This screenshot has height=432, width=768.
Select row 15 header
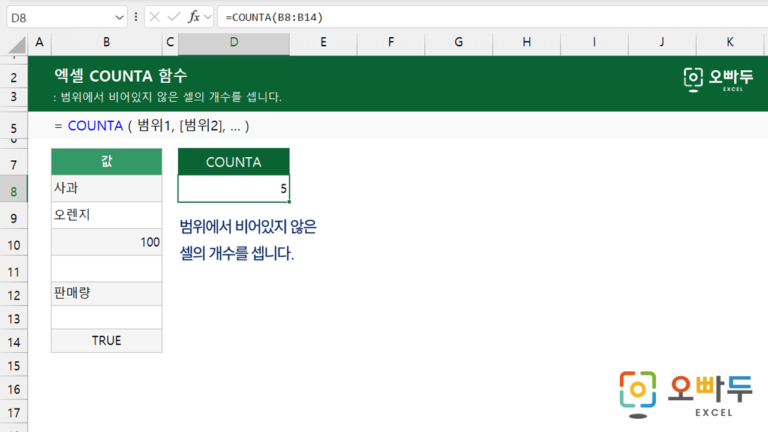coord(14,365)
